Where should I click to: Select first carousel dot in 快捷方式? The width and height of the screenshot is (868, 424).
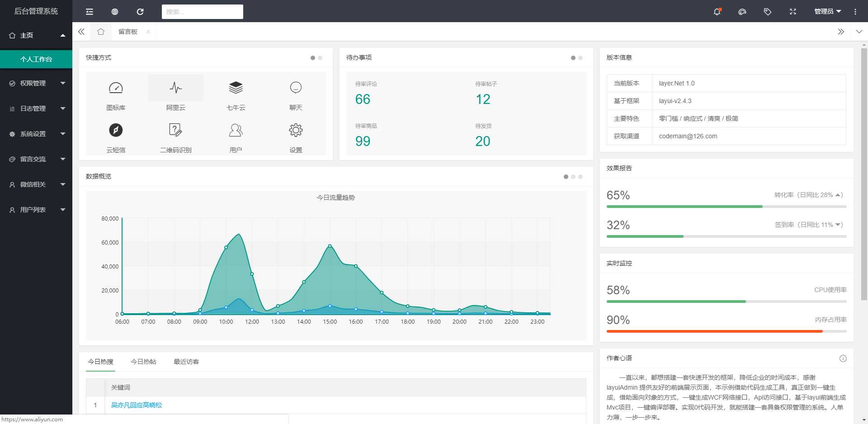click(x=313, y=58)
